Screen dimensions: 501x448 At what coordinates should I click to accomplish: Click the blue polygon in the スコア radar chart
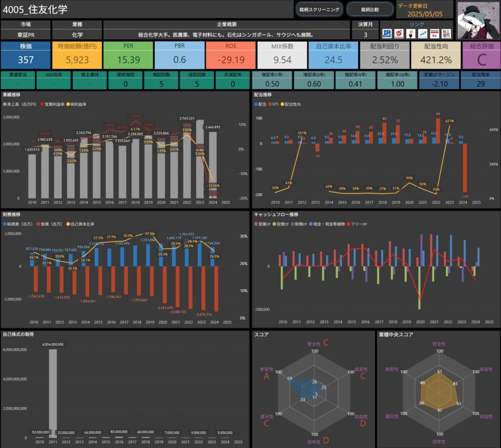coord(303,388)
